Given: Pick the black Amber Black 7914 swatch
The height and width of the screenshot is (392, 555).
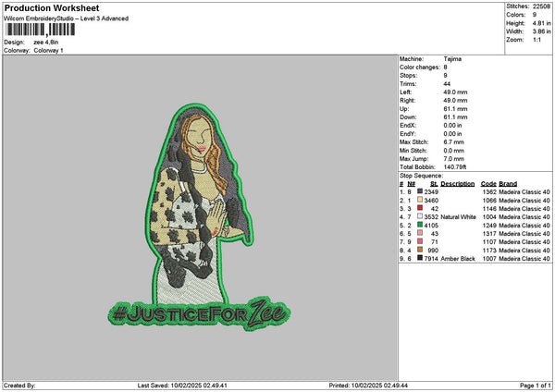Looking at the screenshot, I should (421, 258).
